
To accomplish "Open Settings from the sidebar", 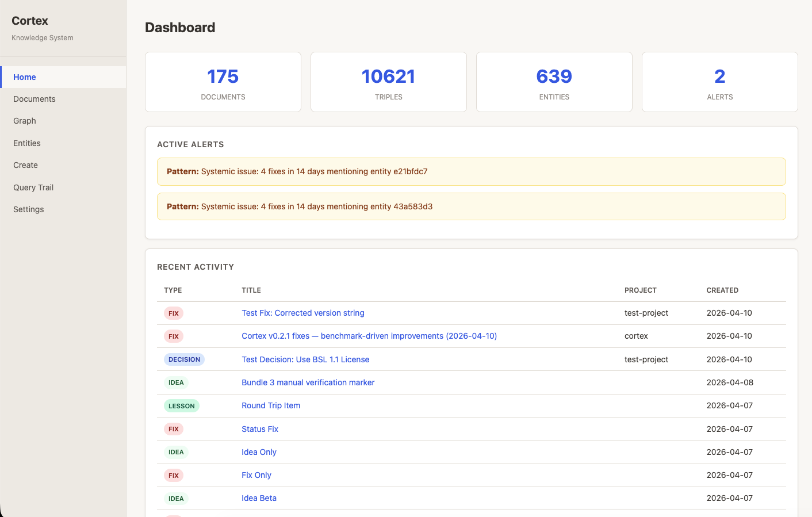I will (x=28, y=209).
